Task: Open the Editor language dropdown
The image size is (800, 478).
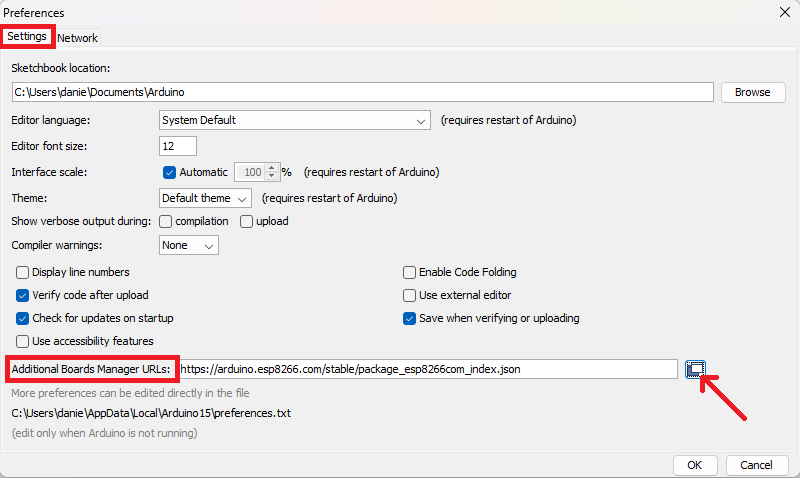Action: pos(294,120)
